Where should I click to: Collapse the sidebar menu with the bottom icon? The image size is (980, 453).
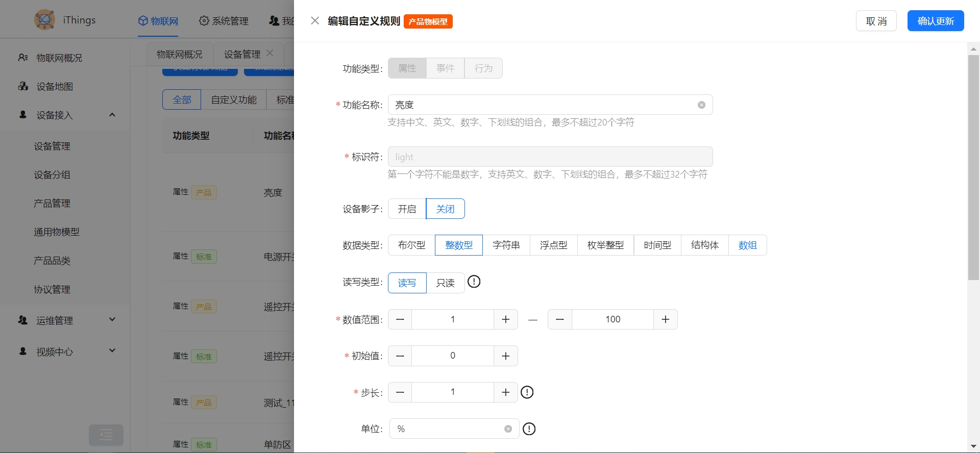click(106, 435)
